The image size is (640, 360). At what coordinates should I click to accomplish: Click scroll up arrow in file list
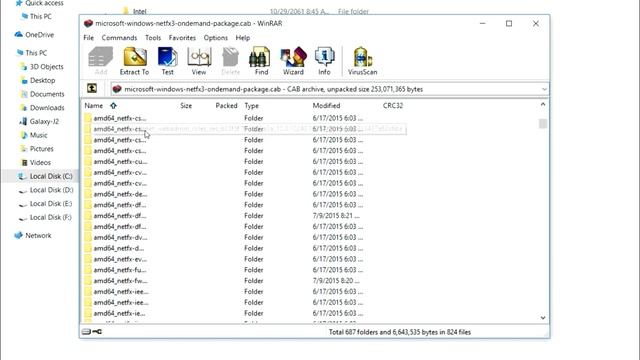543,104
